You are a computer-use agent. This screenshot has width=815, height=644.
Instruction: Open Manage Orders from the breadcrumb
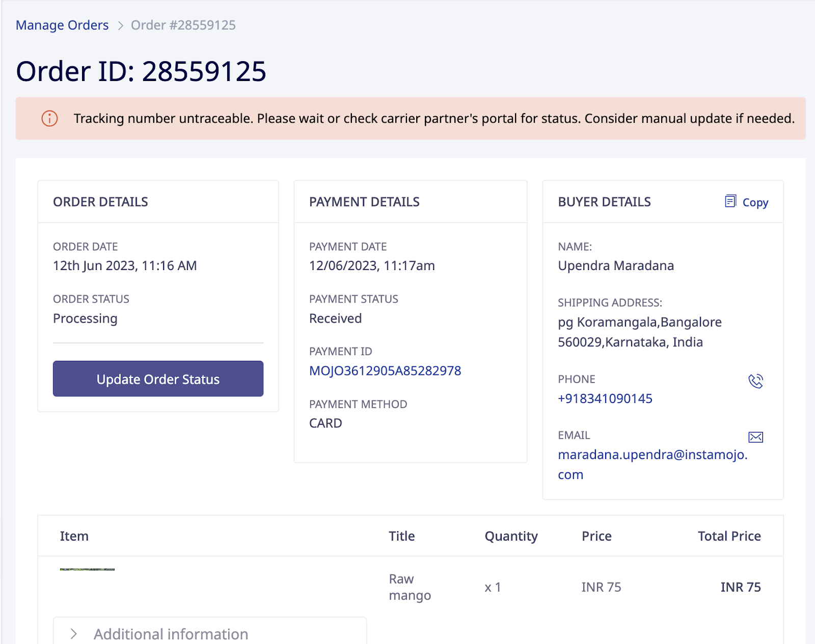point(62,24)
